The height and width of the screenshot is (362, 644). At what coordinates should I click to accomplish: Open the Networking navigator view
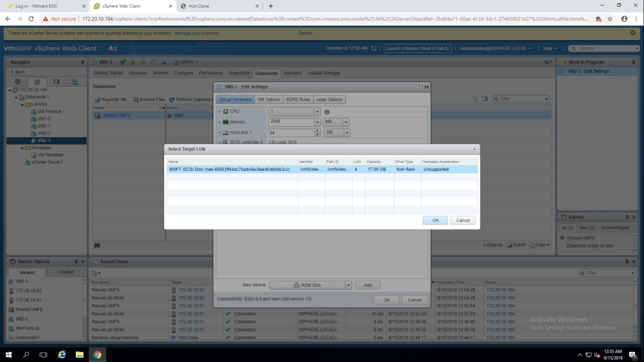coord(75,82)
